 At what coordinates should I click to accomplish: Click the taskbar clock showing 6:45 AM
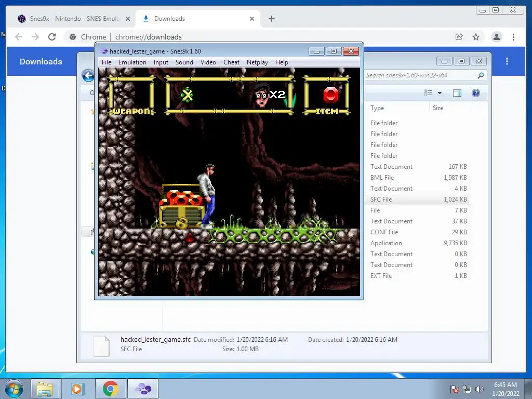[506, 389]
